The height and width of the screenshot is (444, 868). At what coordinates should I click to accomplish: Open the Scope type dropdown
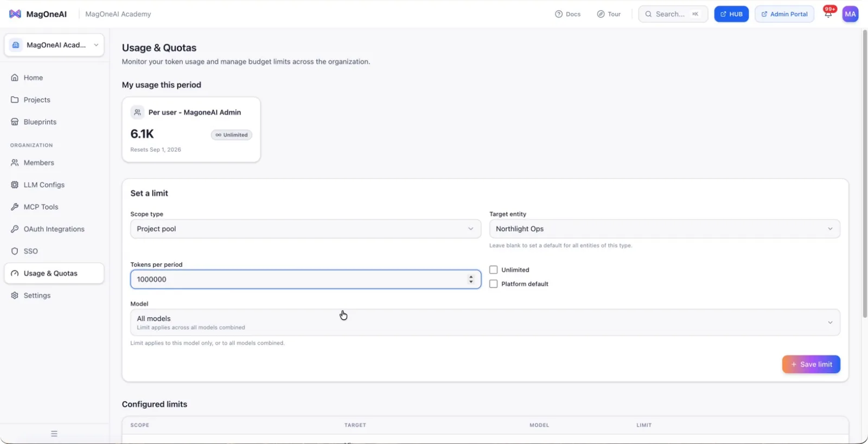(305, 229)
